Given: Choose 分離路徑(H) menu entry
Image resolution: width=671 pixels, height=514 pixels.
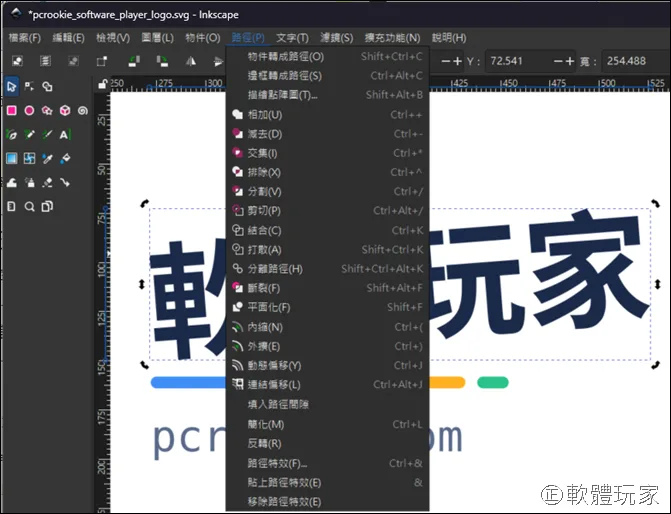Looking at the screenshot, I should pos(327,269).
